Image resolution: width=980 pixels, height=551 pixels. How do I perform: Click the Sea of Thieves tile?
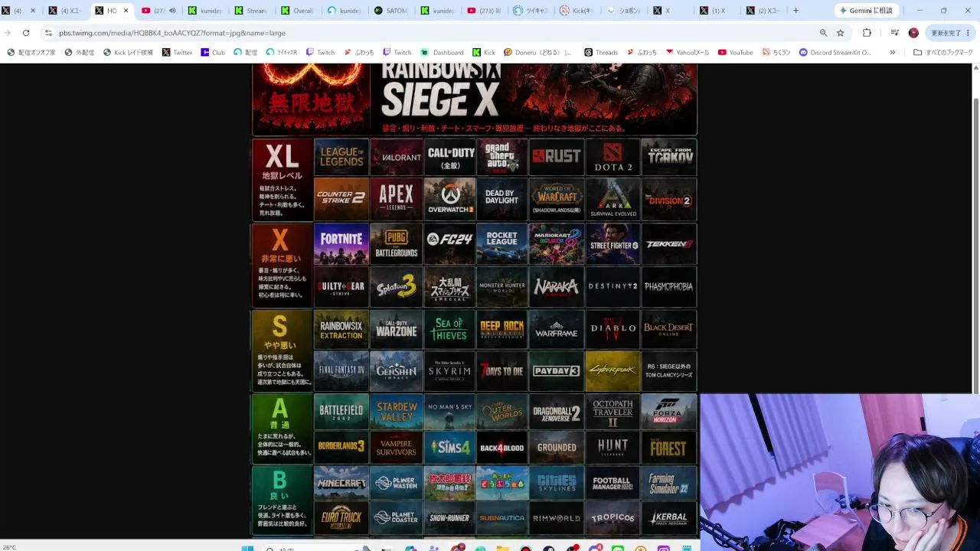(x=450, y=329)
